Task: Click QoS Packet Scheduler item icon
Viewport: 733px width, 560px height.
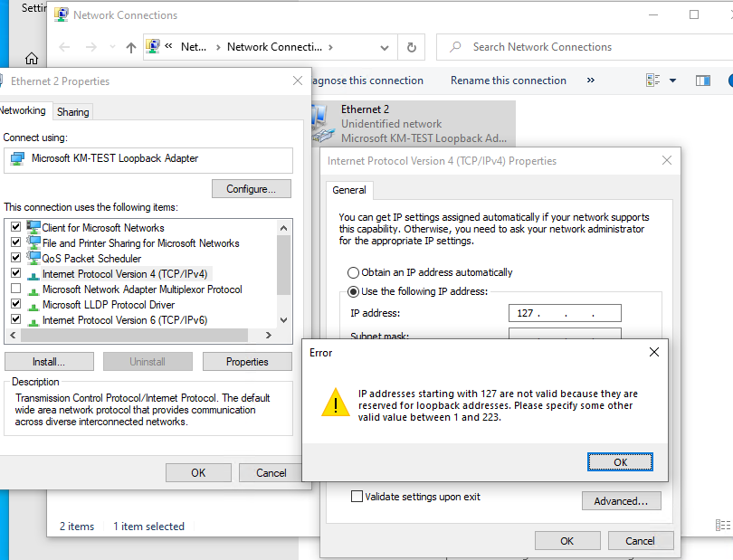Action: coord(33,258)
